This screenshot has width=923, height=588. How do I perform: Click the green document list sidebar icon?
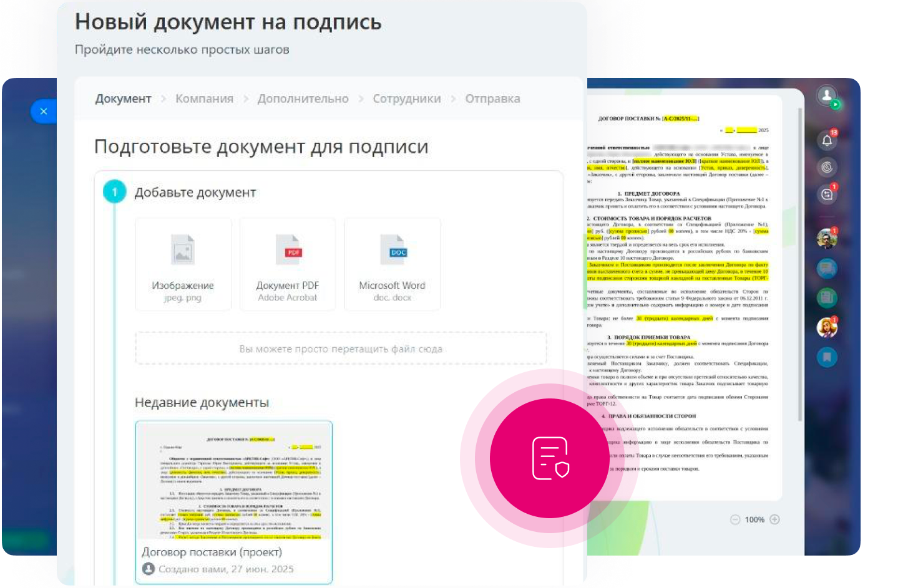click(827, 297)
